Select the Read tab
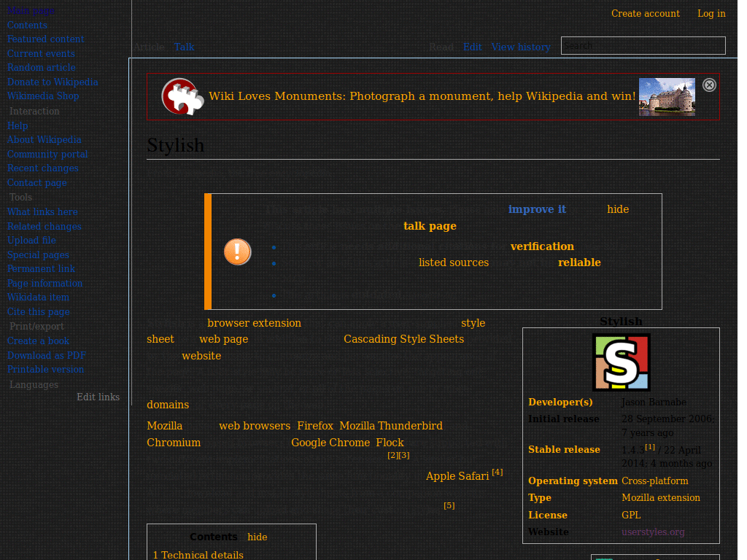This screenshot has height=560, width=747. coord(441,47)
